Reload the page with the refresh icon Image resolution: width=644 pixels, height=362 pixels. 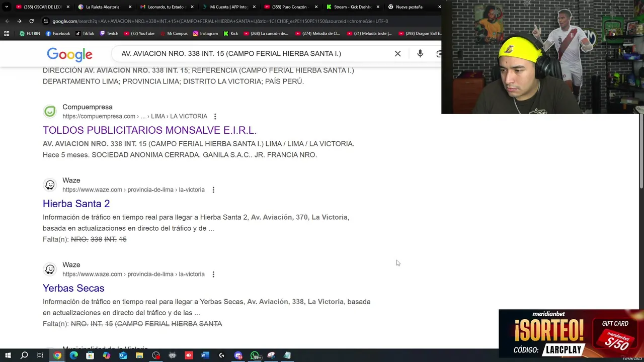tap(31, 21)
